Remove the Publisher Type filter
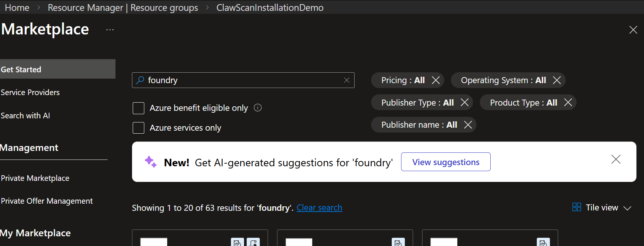644x246 pixels. tap(464, 102)
